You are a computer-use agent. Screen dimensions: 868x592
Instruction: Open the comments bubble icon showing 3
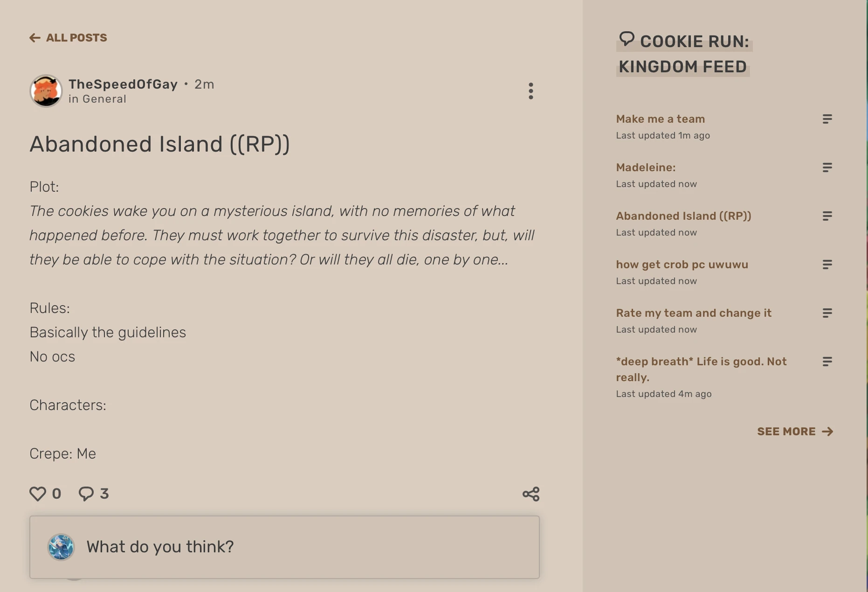click(x=86, y=494)
